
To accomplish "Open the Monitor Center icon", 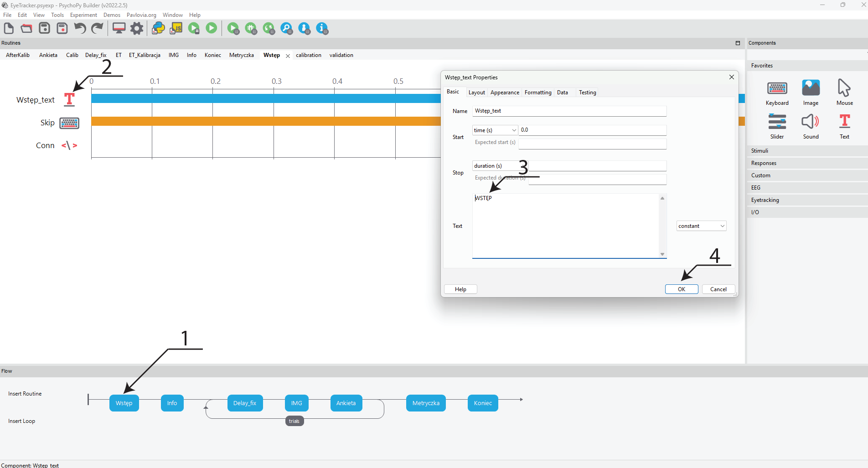I will pyautogui.click(x=119, y=29).
